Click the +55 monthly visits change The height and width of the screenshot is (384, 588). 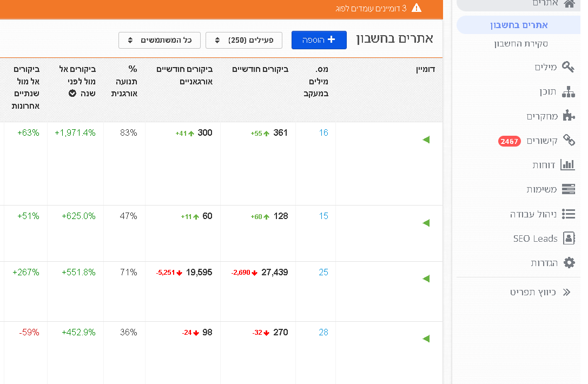pos(256,134)
